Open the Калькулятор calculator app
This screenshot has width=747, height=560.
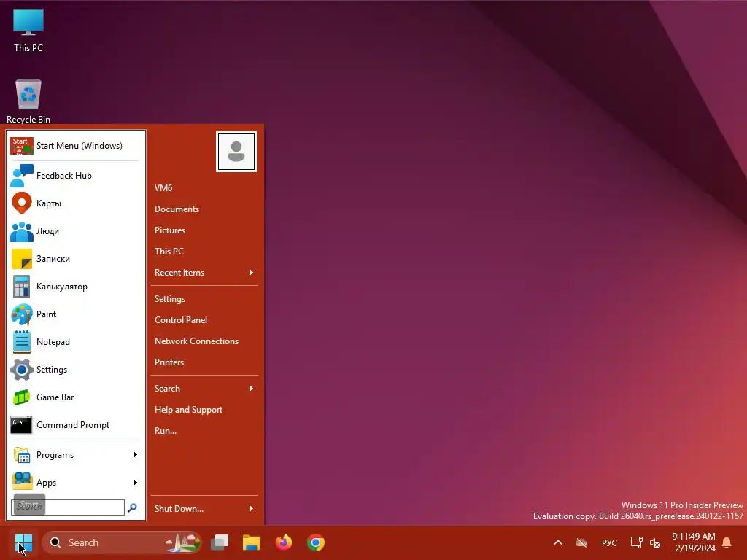click(75, 286)
